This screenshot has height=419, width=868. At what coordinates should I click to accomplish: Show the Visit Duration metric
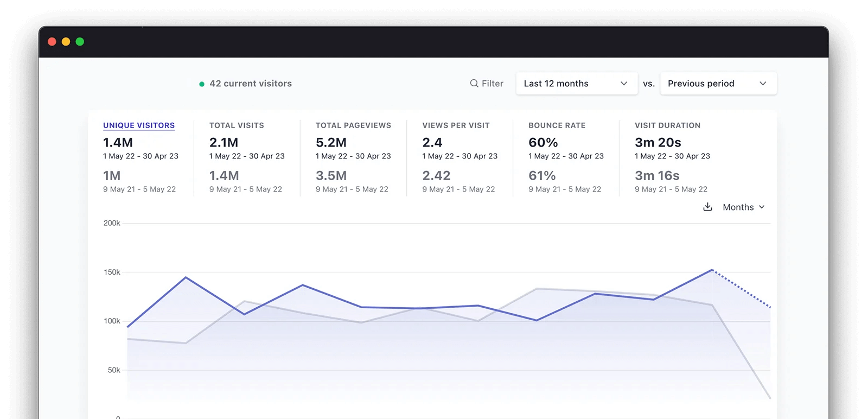(667, 125)
